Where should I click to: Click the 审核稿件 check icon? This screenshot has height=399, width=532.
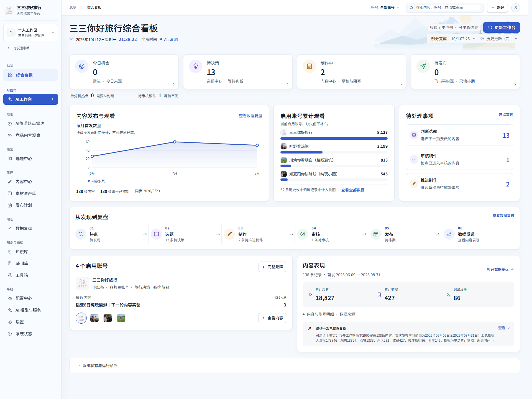414,159
